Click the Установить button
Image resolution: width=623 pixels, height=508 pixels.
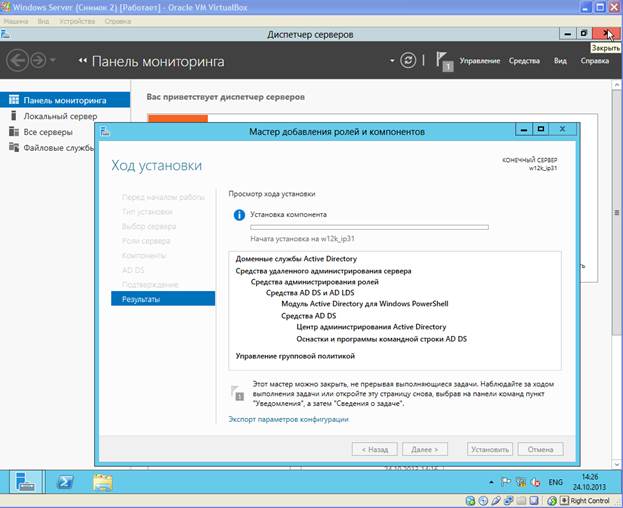click(490, 450)
